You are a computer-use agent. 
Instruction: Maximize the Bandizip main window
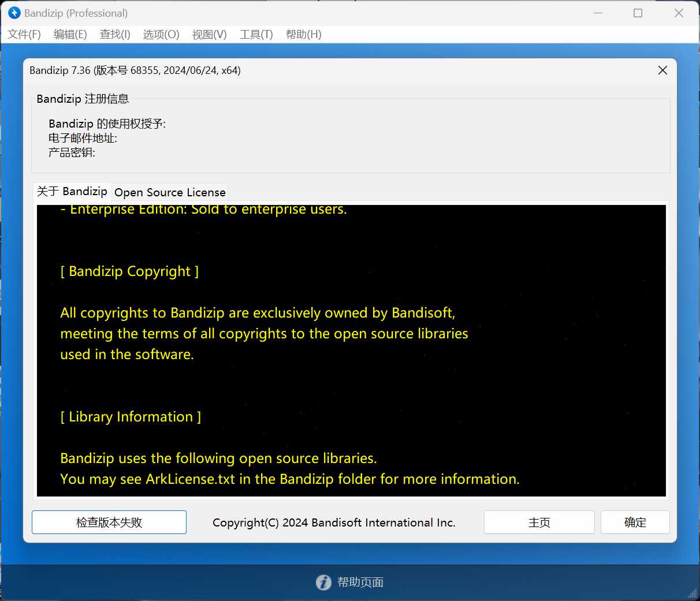638,13
